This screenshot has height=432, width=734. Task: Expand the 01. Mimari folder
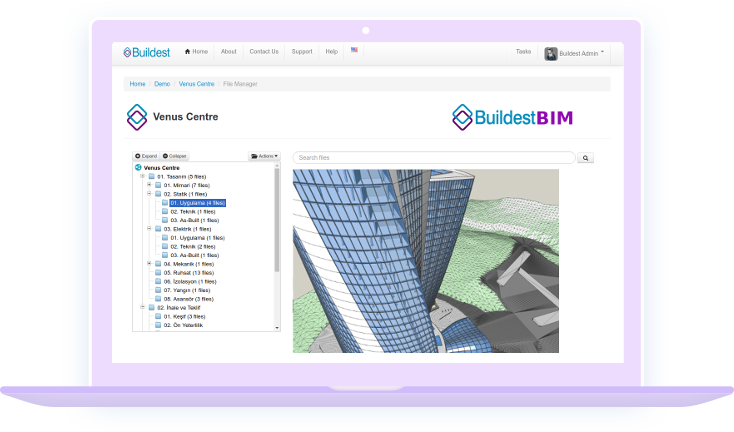149,185
